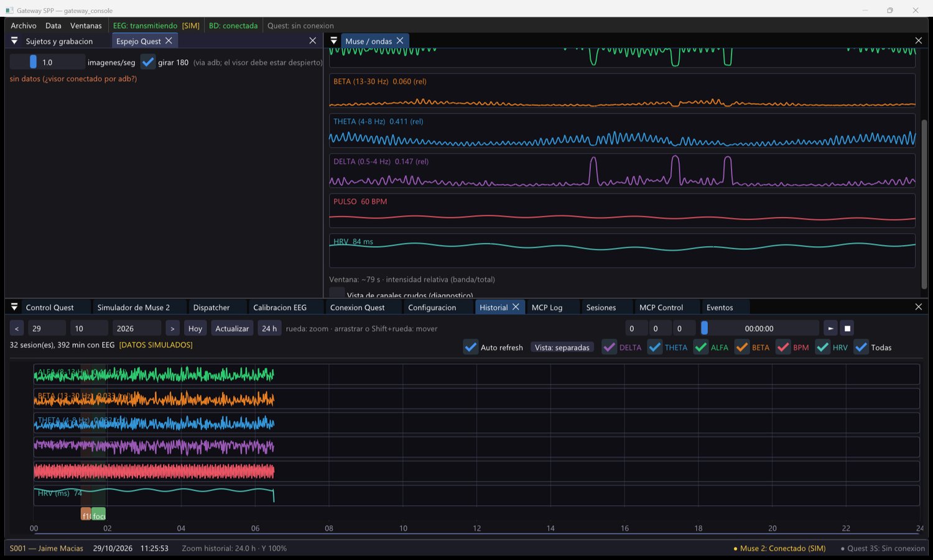Go to the next day in Historial
933x560 pixels.
[172, 328]
